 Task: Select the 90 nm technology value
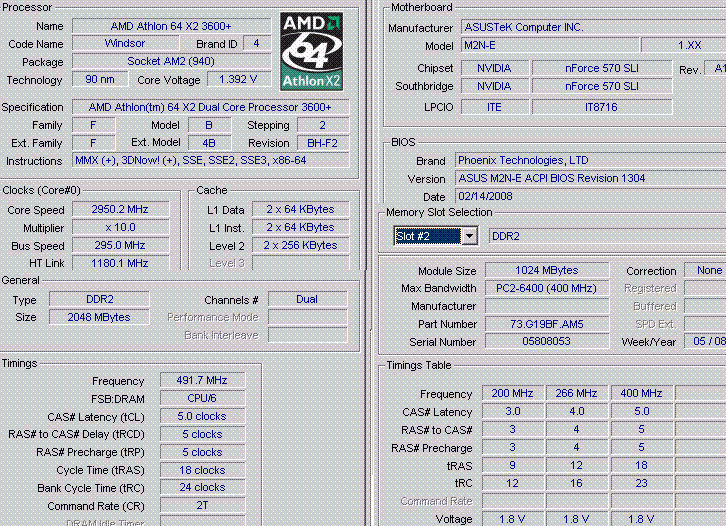coord(100,79)
